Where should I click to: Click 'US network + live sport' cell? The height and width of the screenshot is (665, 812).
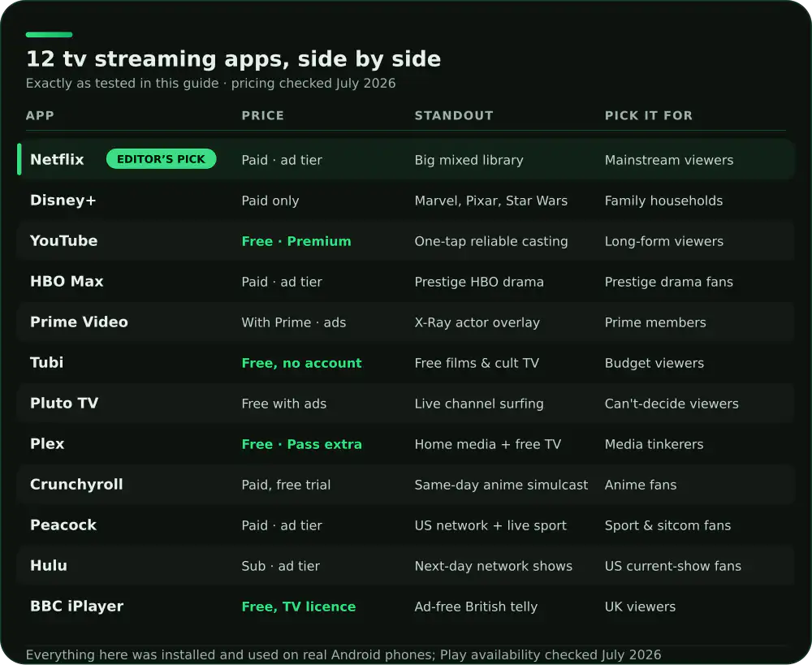[x=490, y=525]
